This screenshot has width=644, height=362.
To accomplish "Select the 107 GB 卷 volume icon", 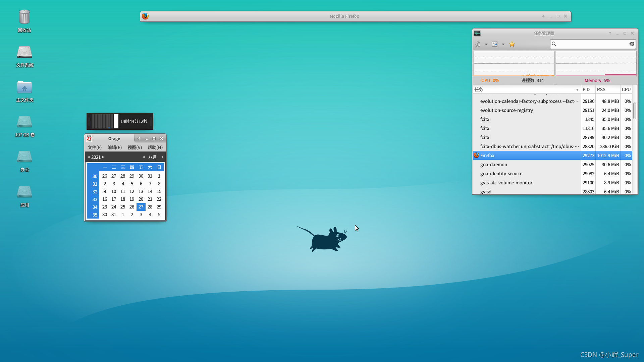I will (x=24, y=122).
